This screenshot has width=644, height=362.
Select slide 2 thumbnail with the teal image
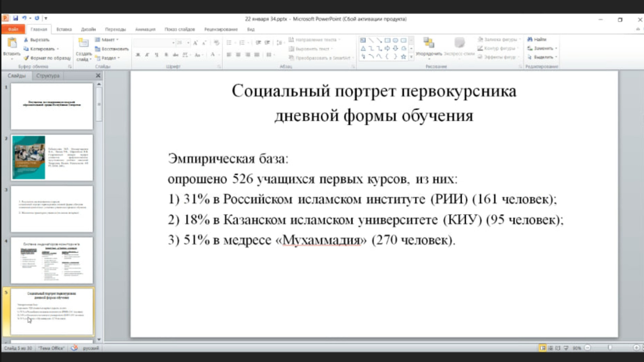[52, 158]
